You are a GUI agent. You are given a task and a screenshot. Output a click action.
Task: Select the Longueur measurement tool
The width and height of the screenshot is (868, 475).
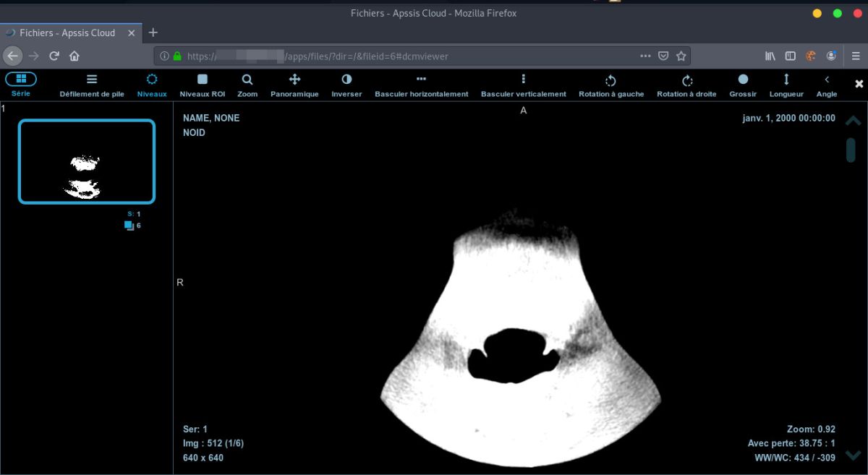(x=786, y=85)
